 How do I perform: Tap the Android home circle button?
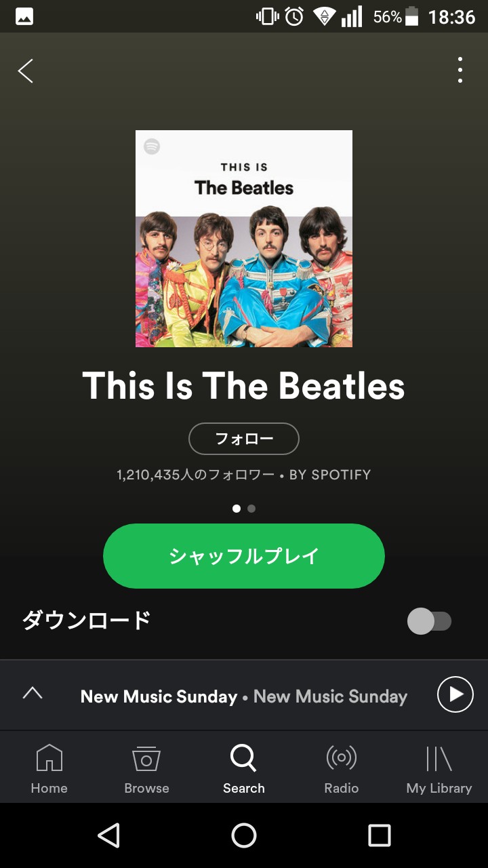(244, 835)
